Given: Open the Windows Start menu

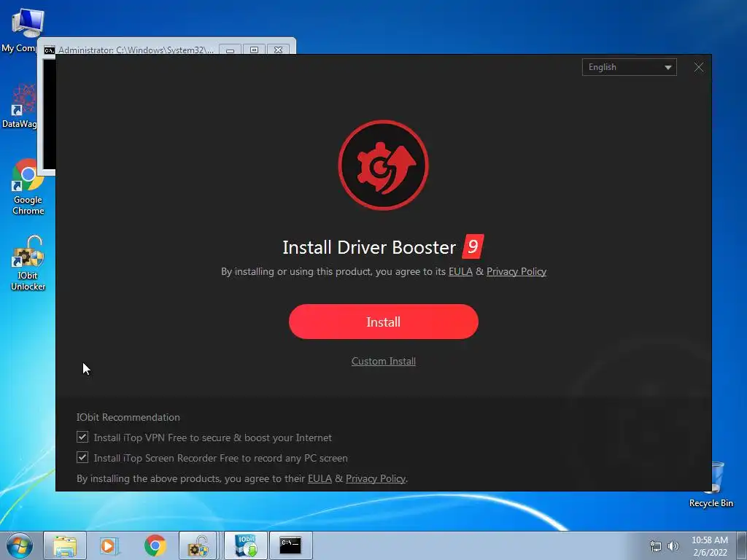Looking at the screenshot, I should [x=20, y=545].
